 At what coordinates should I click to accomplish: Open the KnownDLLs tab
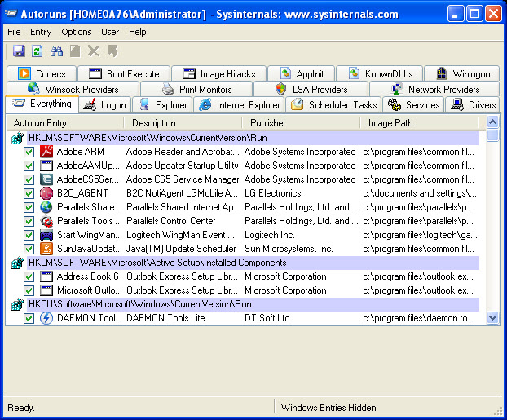click(380, 73)
